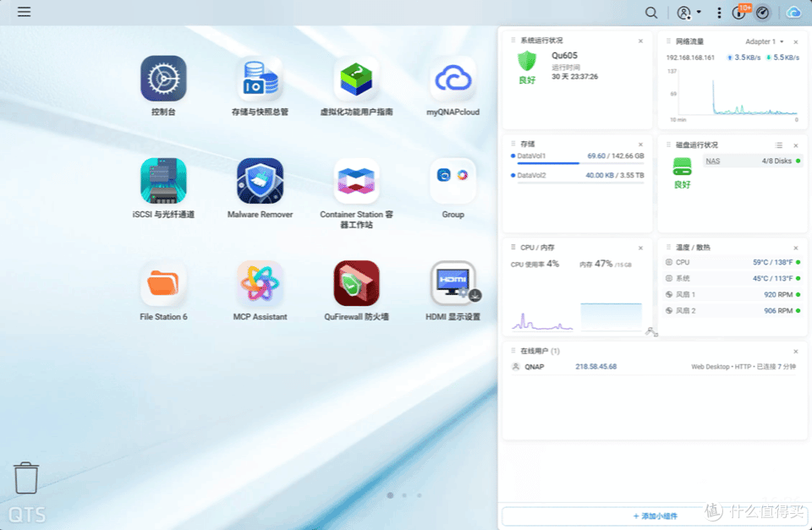Click the DataVol1 storage entry

[x=578, y=159]
